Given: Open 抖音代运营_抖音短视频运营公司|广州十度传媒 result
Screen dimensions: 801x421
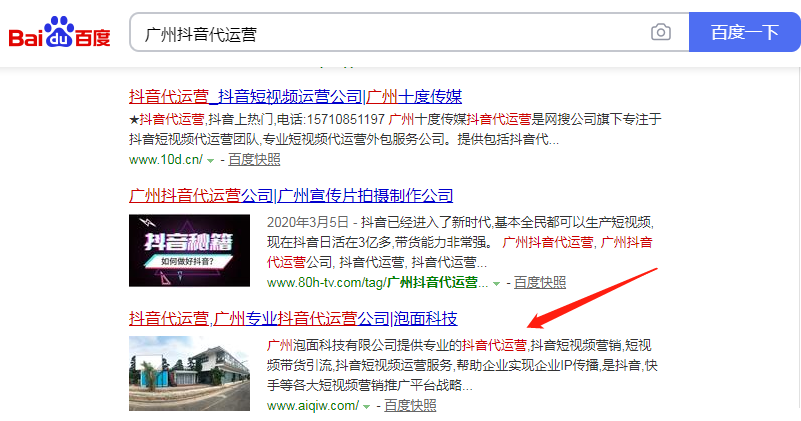Looking at the screenshot, I should [x=295, y=96].
